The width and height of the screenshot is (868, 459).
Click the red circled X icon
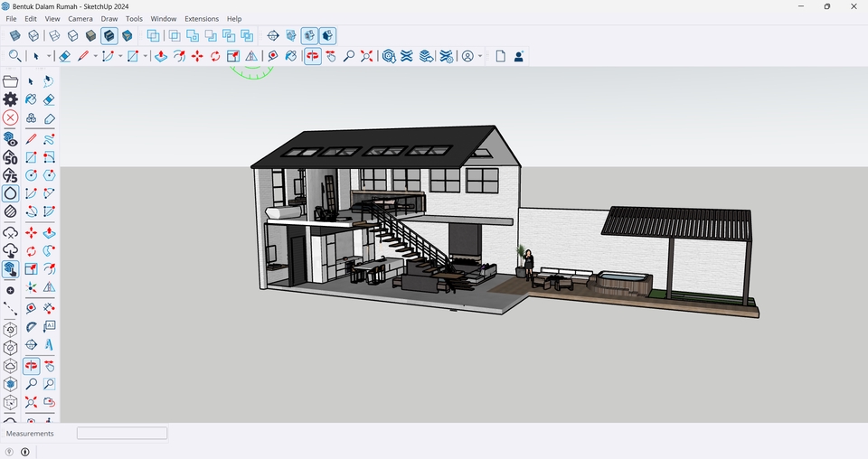[x=10, y=117]
